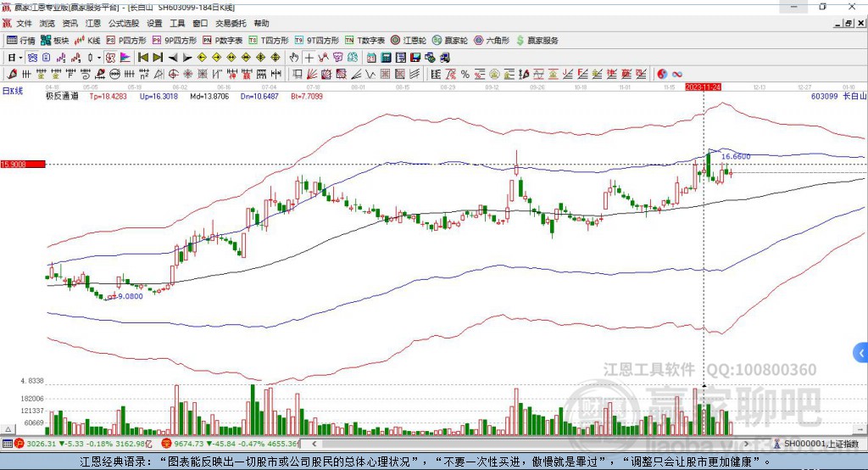Select the zigzag wave line tool

click(370, 74)
